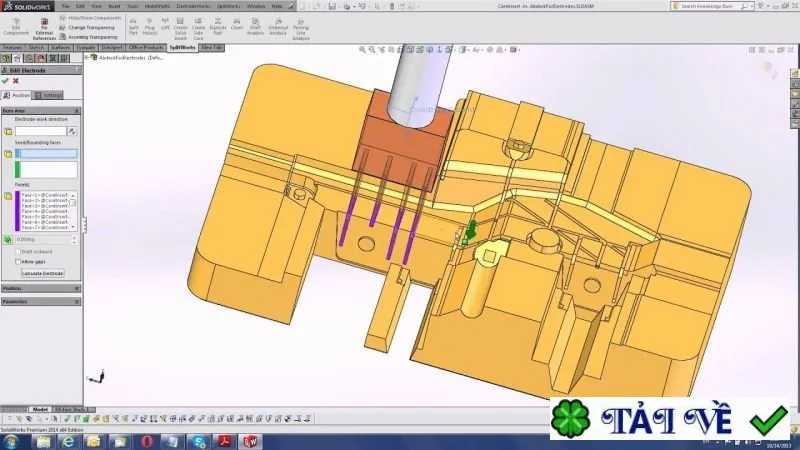
Task: Run the Parting Line Analysis tool
Action: (x=301, y=29)
